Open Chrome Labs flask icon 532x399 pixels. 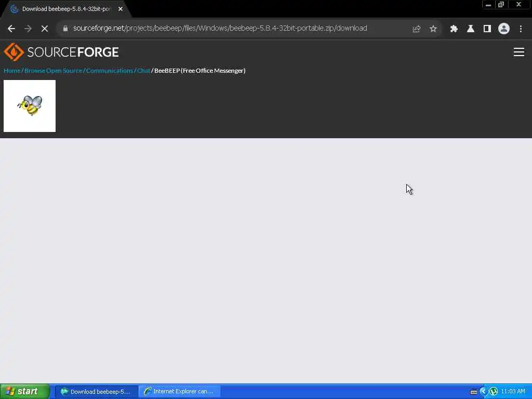point(470,29)
